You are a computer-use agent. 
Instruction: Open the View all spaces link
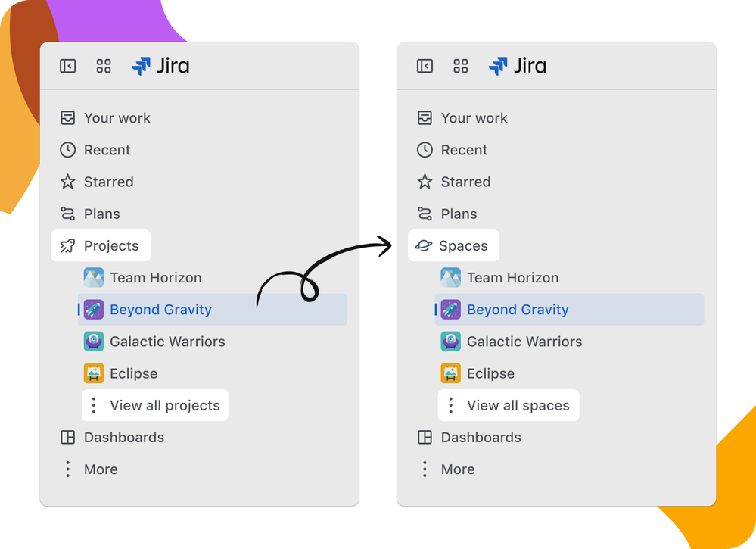point(518,405)
